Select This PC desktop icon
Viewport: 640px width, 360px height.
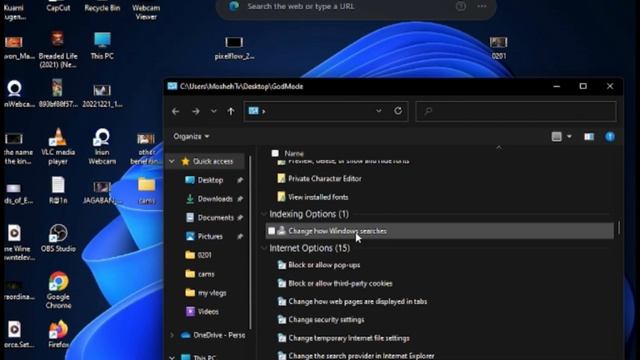pyautogui.click(x=102, y=46)
